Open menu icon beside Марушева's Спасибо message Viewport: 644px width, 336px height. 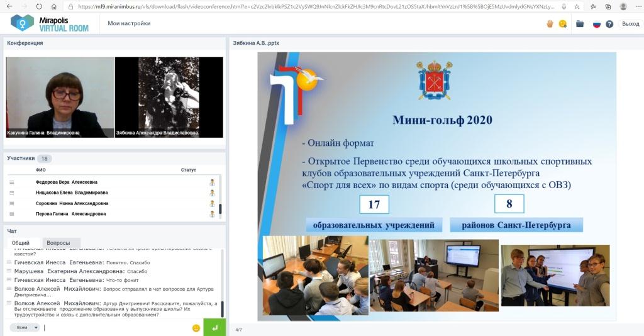click(x=9, y=271)
